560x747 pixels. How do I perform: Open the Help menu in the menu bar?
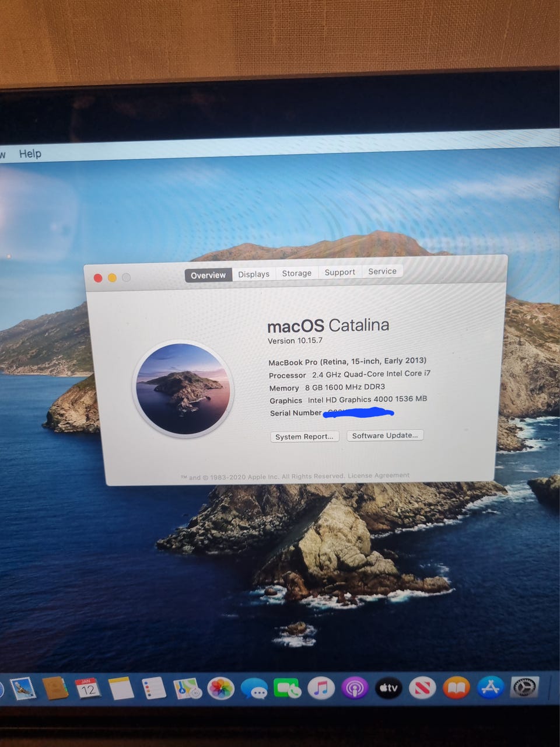point(30,153)
